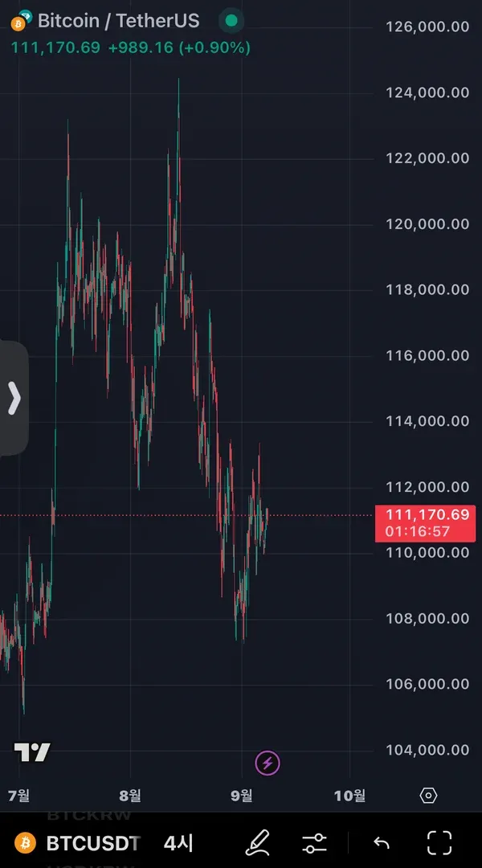Tap the TradingView logo on the chart
Screen dimensions: 482x868
point(32,752)
